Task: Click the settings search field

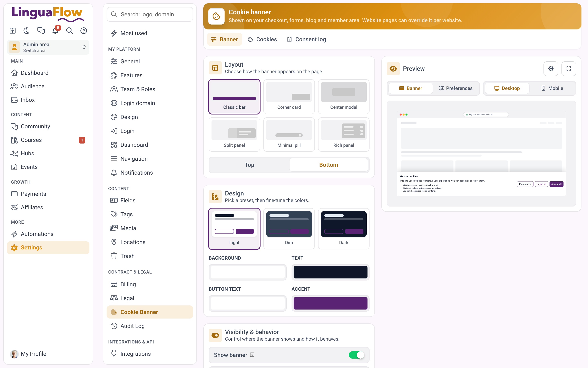Action: [x=150, y=14]
